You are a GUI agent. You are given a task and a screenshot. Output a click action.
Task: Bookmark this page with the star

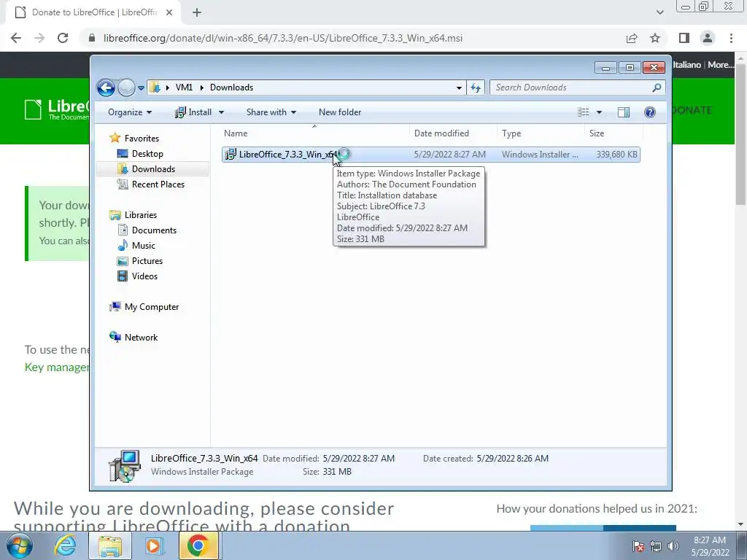point(655,38)
